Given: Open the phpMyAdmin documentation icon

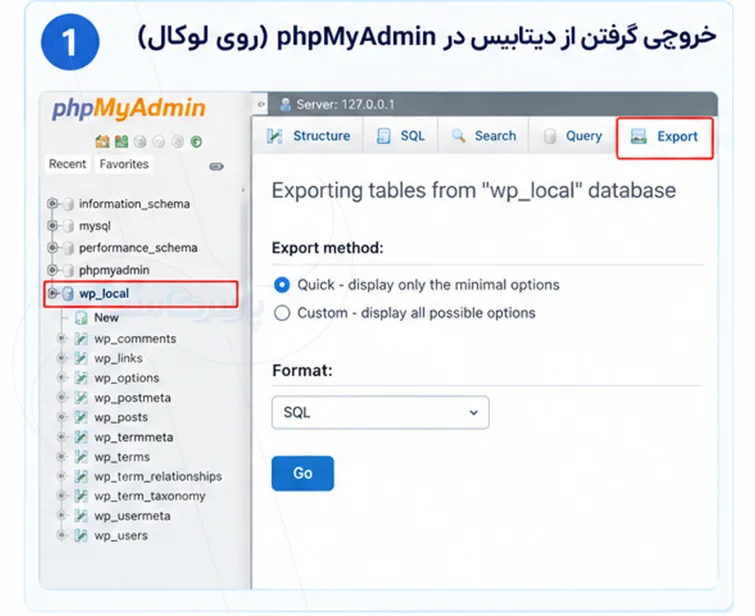Looking at the screenshot, I should point(140,142).
